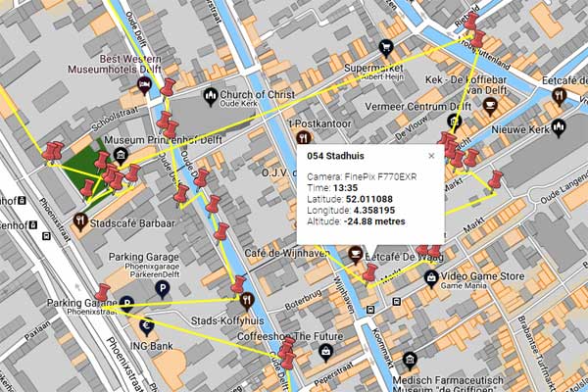The image size is (588, 392).
Task: Click the Church of Christ label
Action: [x=257, y=94]
